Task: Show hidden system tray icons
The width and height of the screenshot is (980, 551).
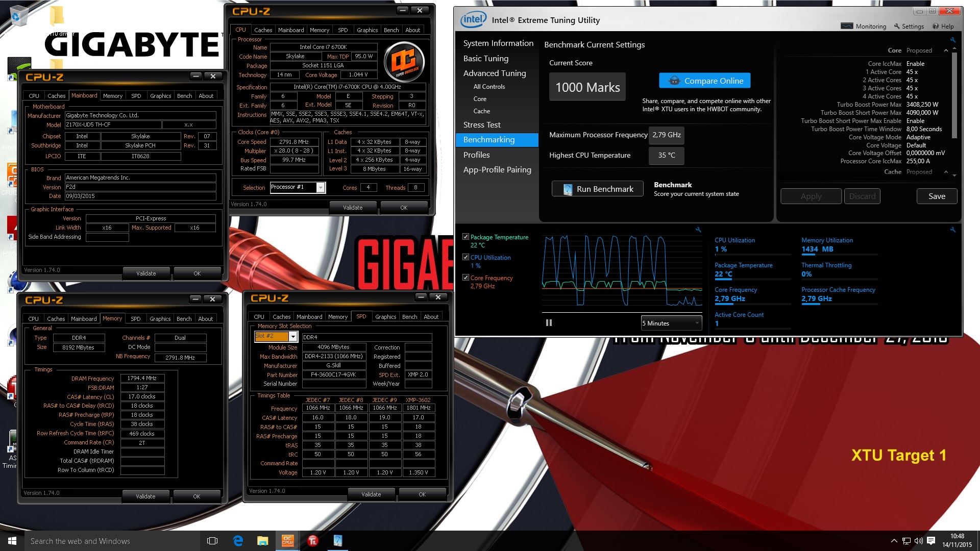Action: (894, 541)
